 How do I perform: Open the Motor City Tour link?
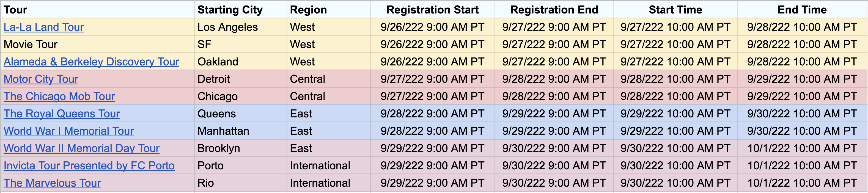click(x=41, y=79)
